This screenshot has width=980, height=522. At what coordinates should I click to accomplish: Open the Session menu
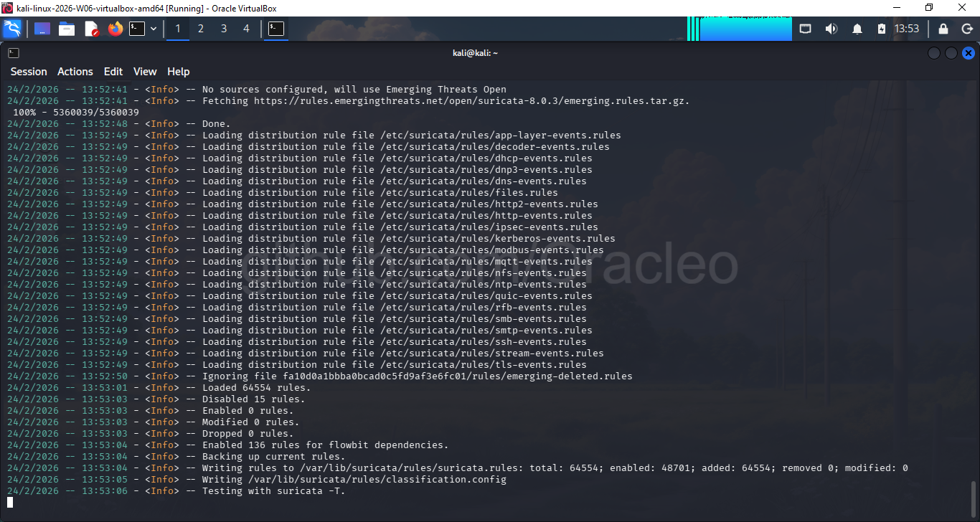pyautogui.click(x=29, y=72)
